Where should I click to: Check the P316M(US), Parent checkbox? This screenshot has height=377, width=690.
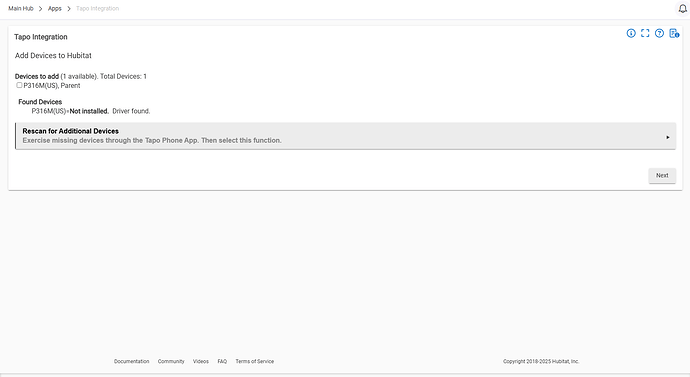click(19, 85)
